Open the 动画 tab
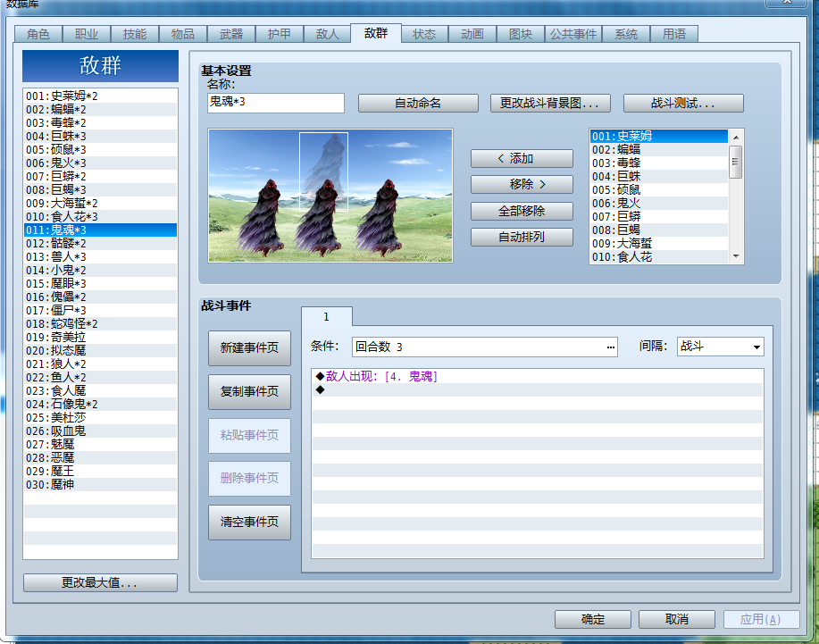The image size is (819, 644). click(472, 34)
